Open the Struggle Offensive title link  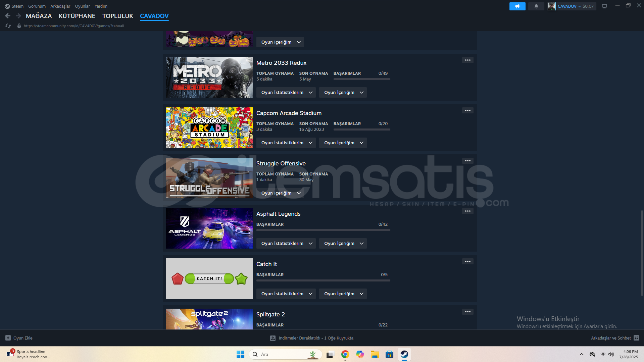tap(281, 163)
